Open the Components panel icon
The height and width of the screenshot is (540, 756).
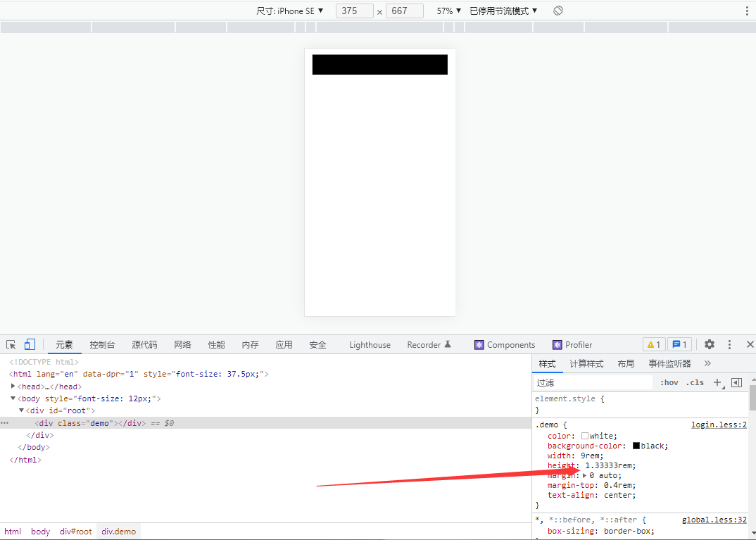(504, 344)
